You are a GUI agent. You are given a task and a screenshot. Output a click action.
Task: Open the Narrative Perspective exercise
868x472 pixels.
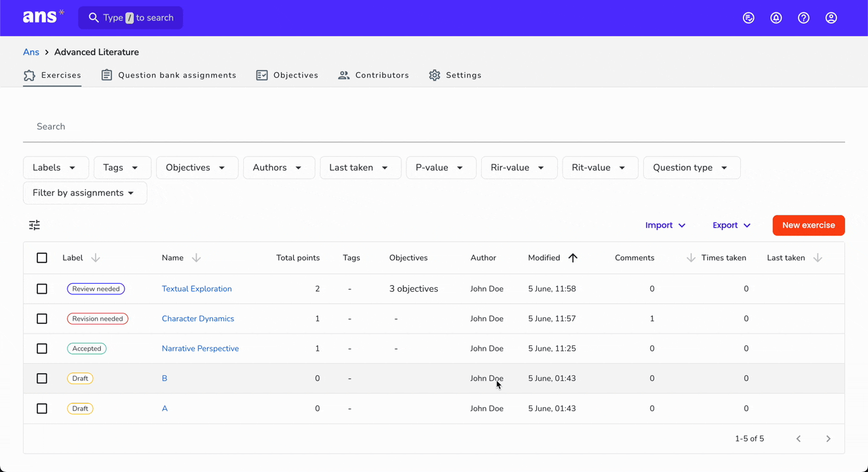[200, 349]
